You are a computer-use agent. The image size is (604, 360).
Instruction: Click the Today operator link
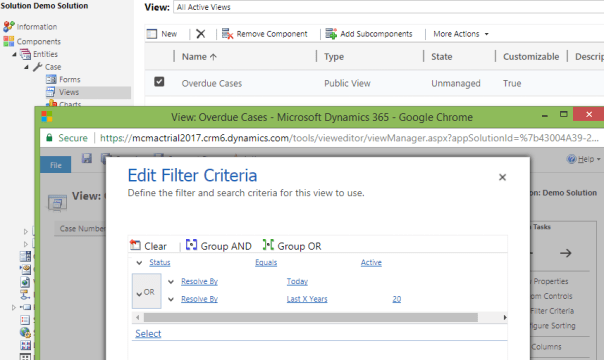coord(297,281)
